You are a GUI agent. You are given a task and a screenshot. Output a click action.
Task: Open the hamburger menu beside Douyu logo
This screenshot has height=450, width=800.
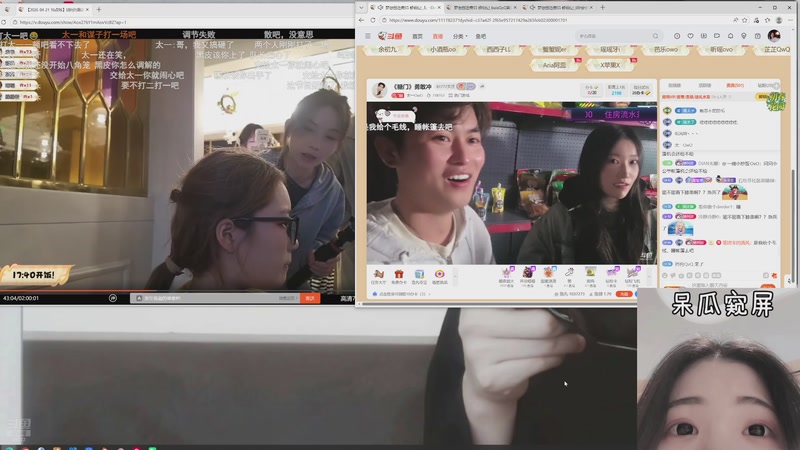coord(367,36)
